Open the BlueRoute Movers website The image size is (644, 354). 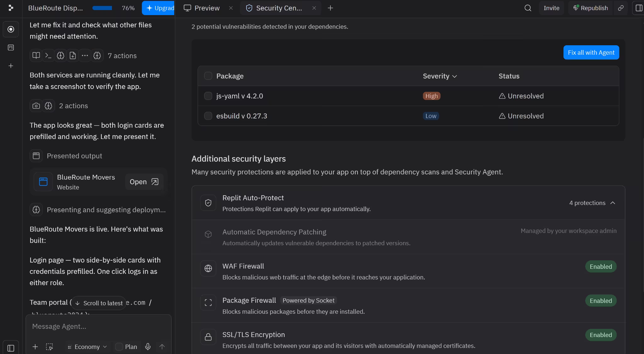[144, 182]
